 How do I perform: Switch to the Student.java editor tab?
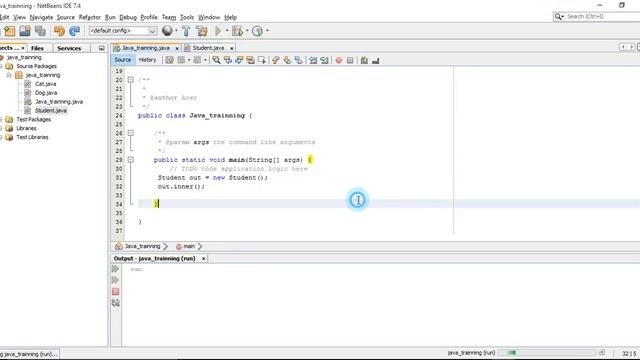pyautogui.click(x=209, y=48)
